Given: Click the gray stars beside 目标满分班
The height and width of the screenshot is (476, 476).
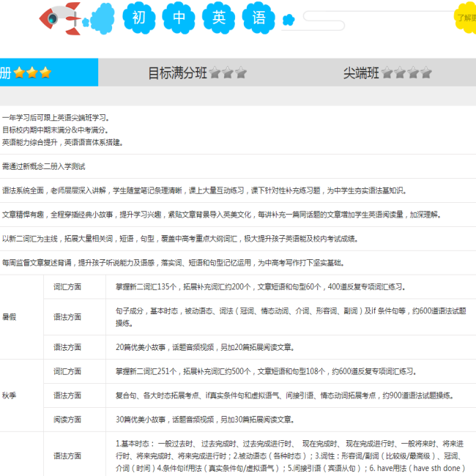Looking at the screenshot, I should tap(228, 72).
